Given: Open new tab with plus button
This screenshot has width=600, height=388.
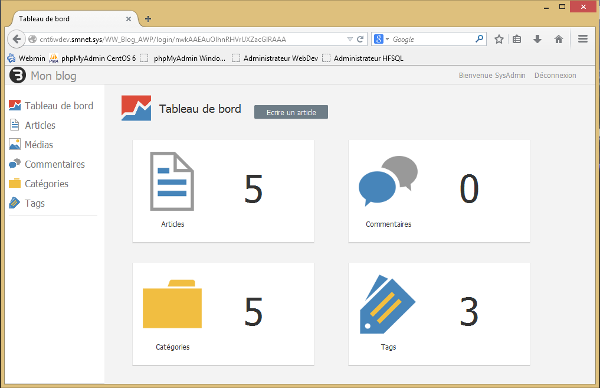Looking at the screenshot, I should 148,19.
